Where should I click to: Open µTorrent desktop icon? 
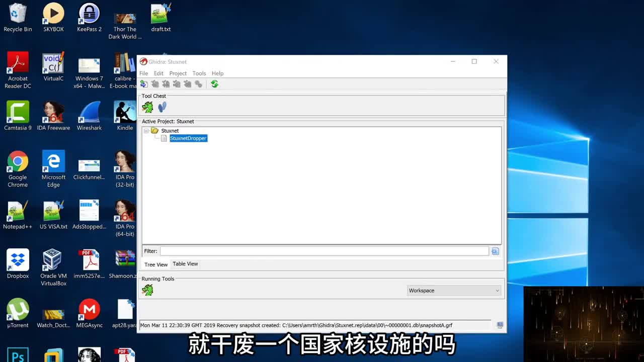coord(18,313)
